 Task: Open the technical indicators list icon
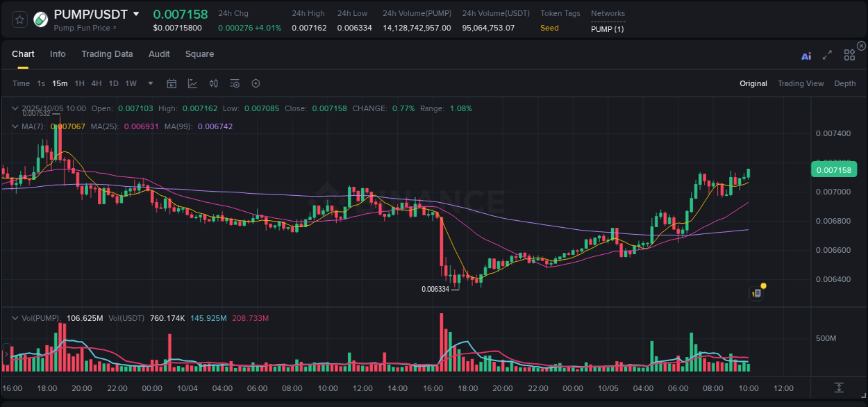click(x=234, y=83)
